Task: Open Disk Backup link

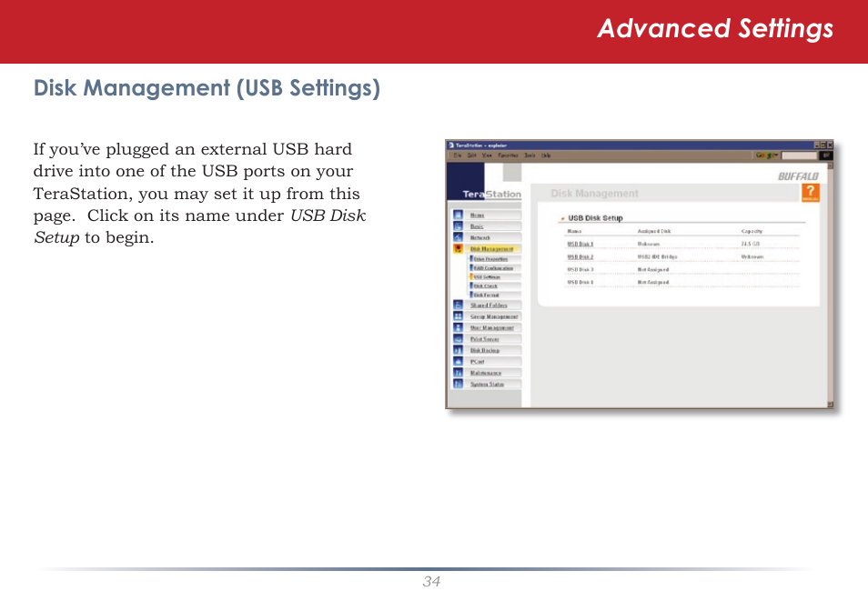Action: pyautogui.click(x=485, y=351)
